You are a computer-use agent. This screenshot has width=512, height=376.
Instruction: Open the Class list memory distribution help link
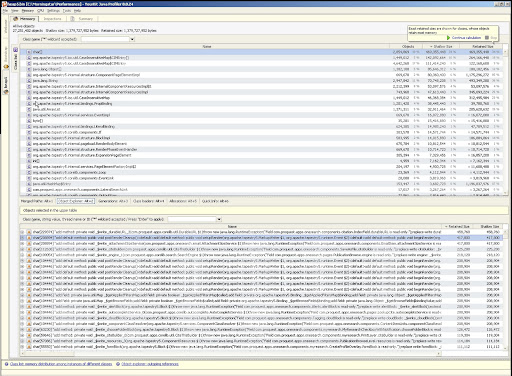point(61,364)
